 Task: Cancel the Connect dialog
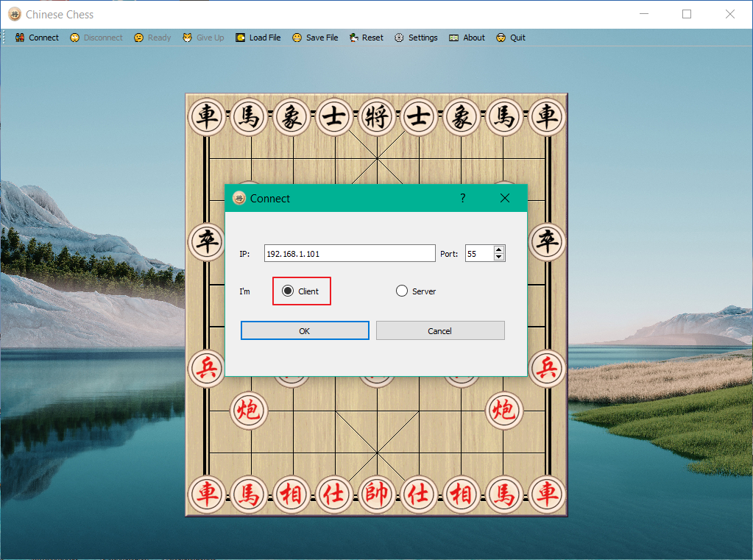440,331
